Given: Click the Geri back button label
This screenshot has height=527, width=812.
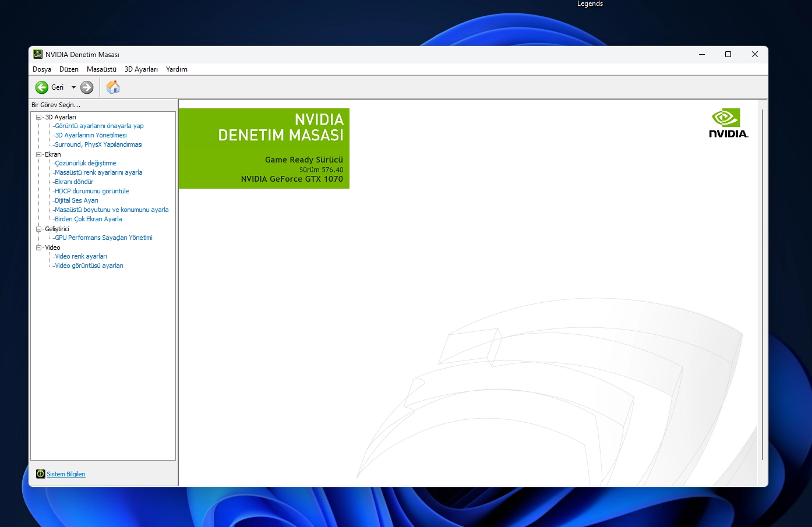Looking at the screenshot, I should pyautogui.click(x=57, y=87).
